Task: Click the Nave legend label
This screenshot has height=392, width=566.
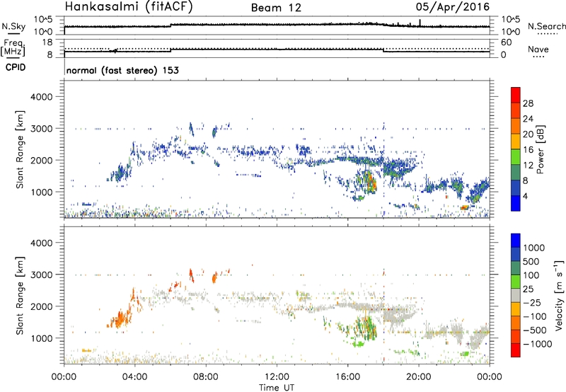Action: coord(538,49)
